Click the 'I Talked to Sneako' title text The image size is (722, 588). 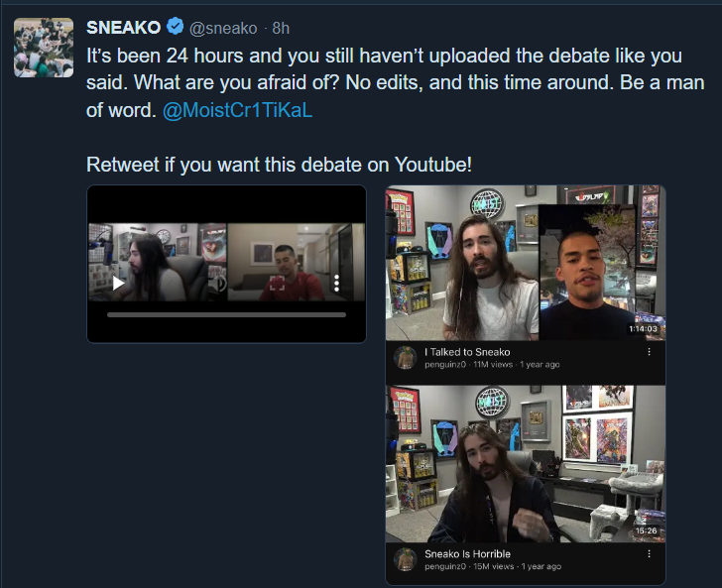pos(467,352)
